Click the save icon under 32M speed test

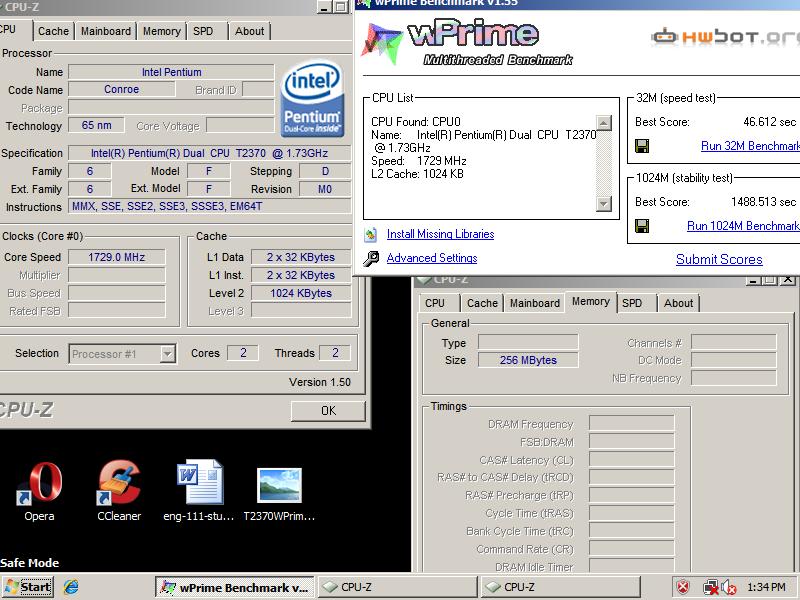[x=642, y=146]
